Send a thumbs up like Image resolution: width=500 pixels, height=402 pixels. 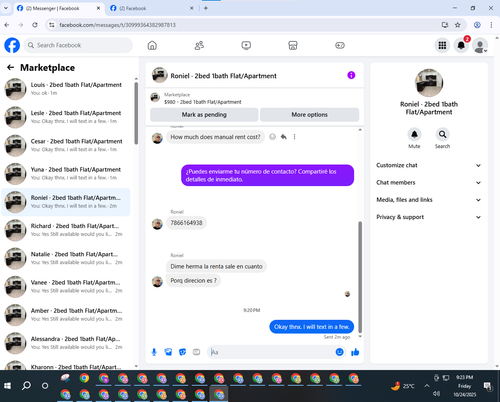pos(355,352)
